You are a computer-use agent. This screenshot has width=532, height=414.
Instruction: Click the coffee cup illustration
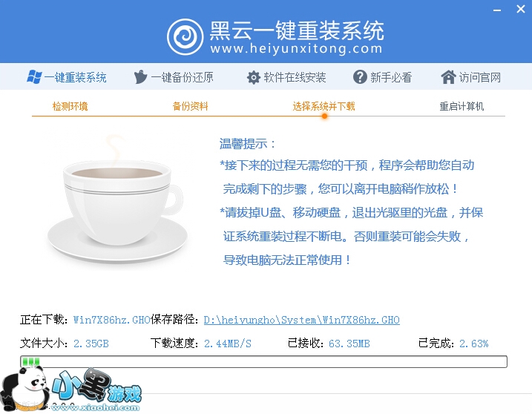[x=117, y=200]
